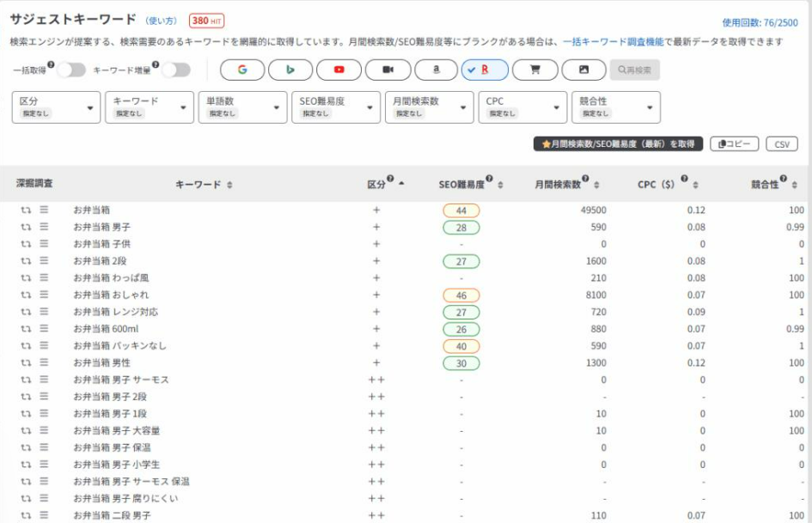Screen dimensions: 812x523
Task: Click deep-dive arrows icon for お弁当箱 row
Action: 26,210
